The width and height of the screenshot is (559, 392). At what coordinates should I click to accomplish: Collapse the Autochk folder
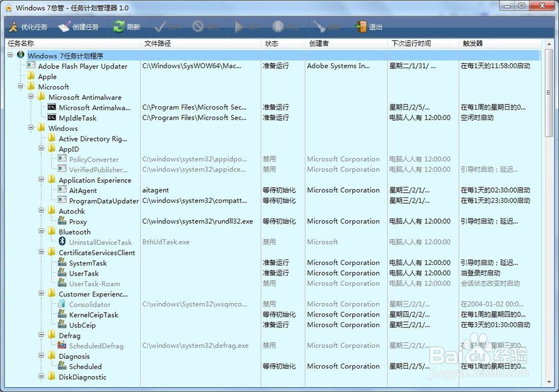[41, 210]
